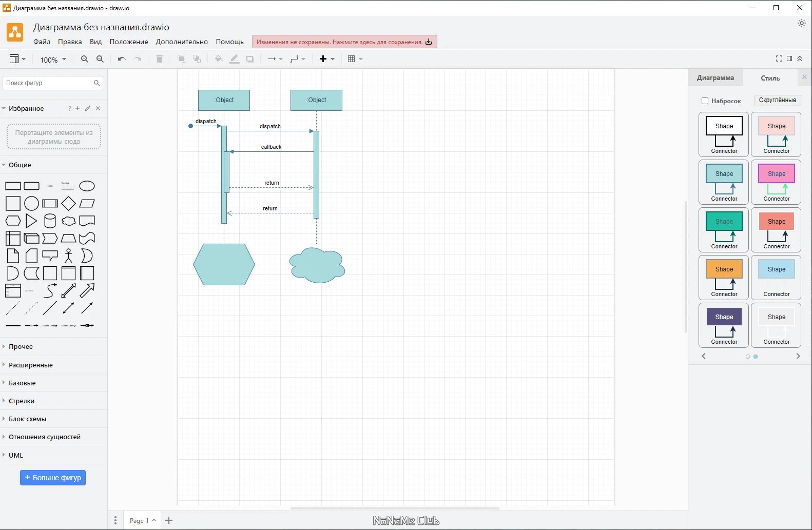Click the bring to front icon
Viewport: 812px width, 530px height.
pyautogui.click(x=181, y=59)
